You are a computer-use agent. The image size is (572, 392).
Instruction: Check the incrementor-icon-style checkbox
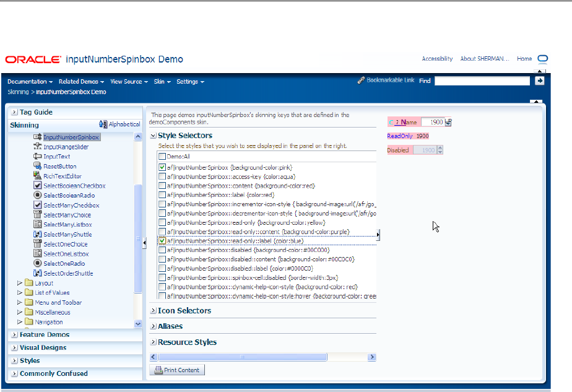point(162,204)
